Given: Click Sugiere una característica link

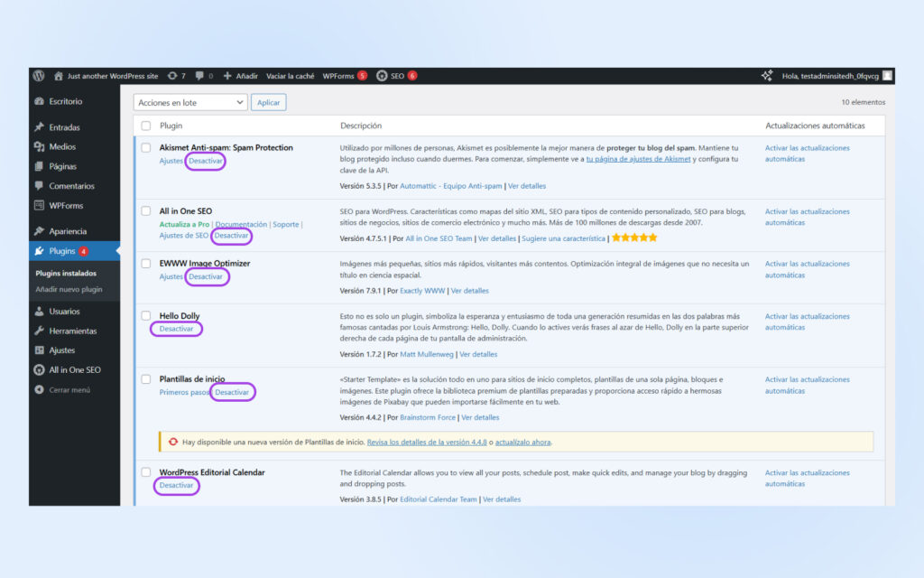Looking at the screenshot, I should pyautogui.click(x=563, y=238).
